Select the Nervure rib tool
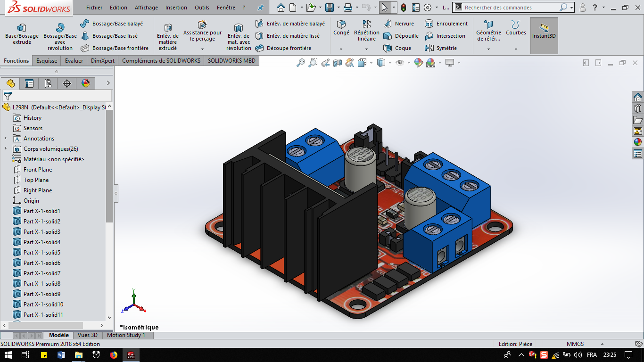644x362 pixels. click(x=399, y=24)
